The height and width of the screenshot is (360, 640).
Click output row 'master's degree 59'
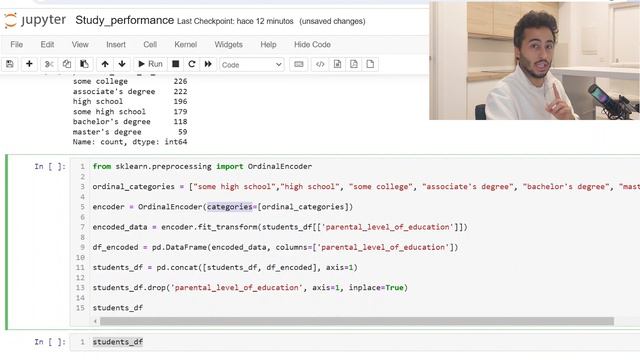pyautogui.click(x=130, y=132)
